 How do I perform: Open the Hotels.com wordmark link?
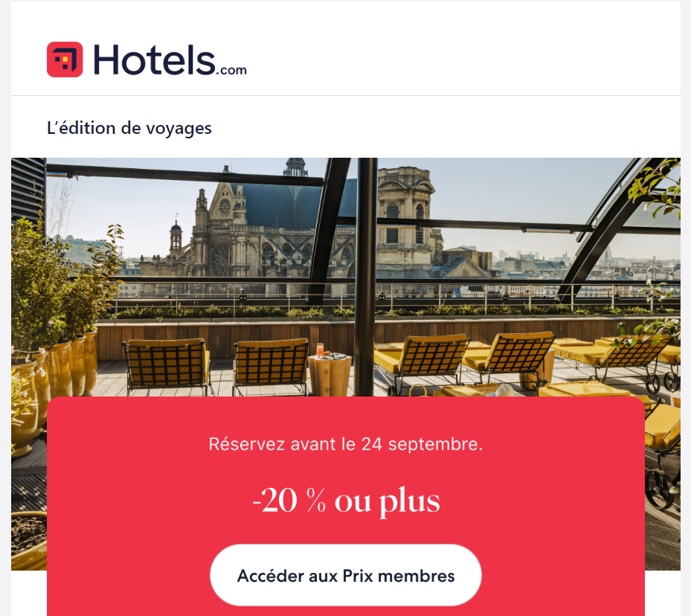170,60
